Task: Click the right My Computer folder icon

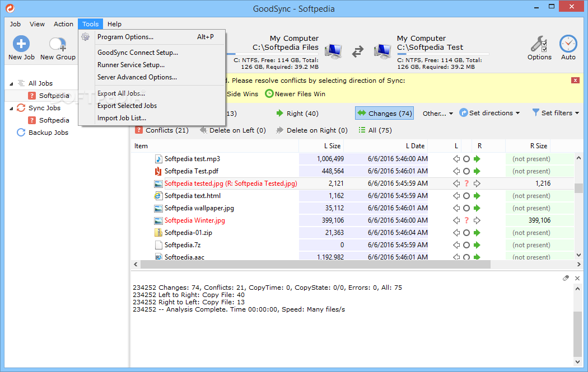Action: tap(382, 51)
